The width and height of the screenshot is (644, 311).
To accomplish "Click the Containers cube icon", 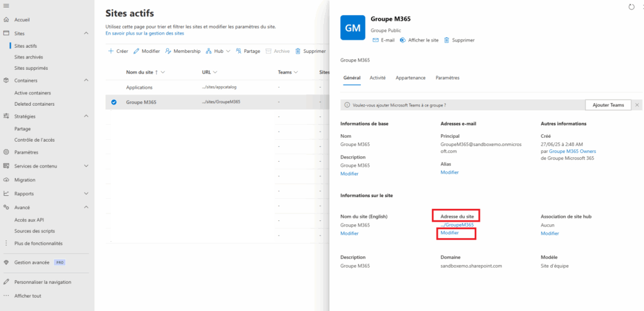I will click(6, 81).
